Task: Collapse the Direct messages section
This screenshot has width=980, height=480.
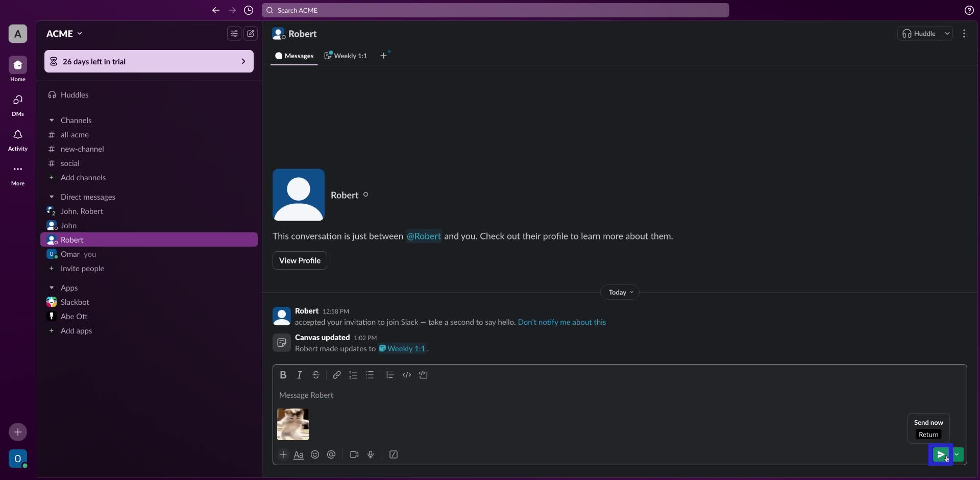Action: (x=52, y=197)
